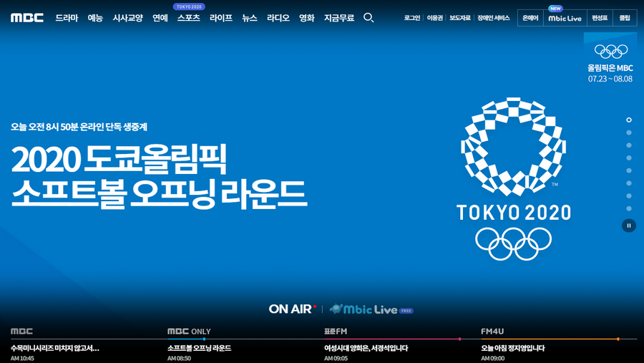Click the ON AIR label
The image size is (644, 363).
tap(293, 309)
